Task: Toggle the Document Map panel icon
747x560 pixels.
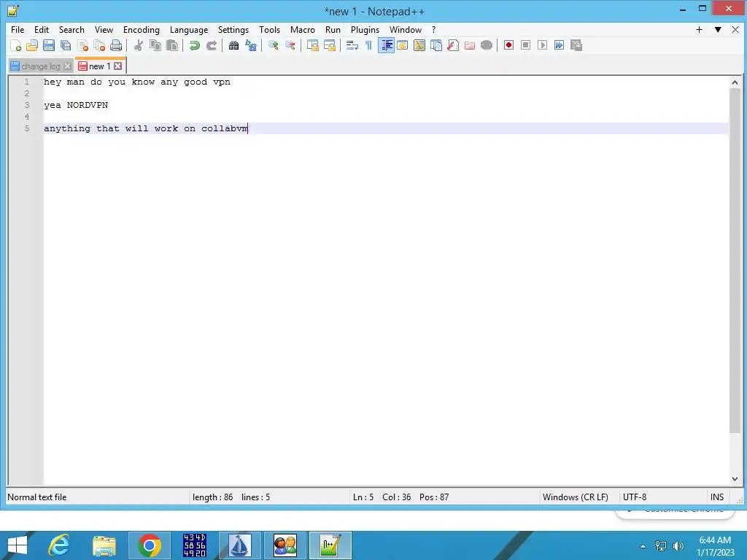Action: pos(419,45)
